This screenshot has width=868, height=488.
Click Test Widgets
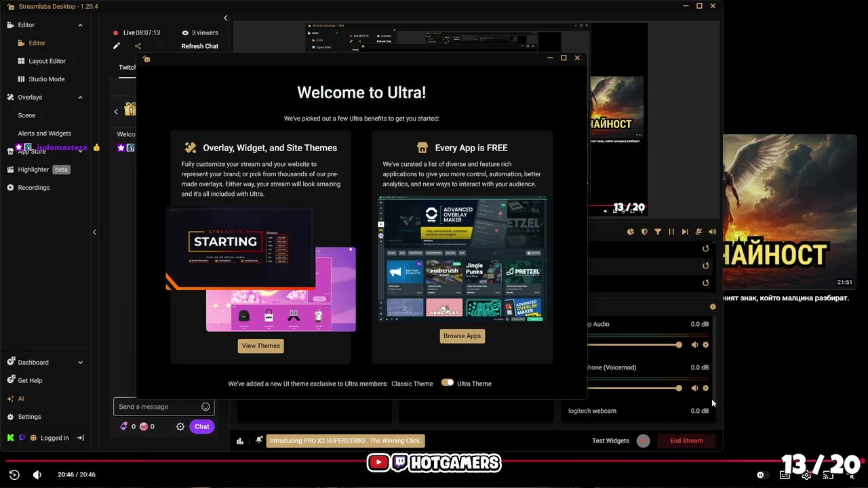[x=610, y=441]
